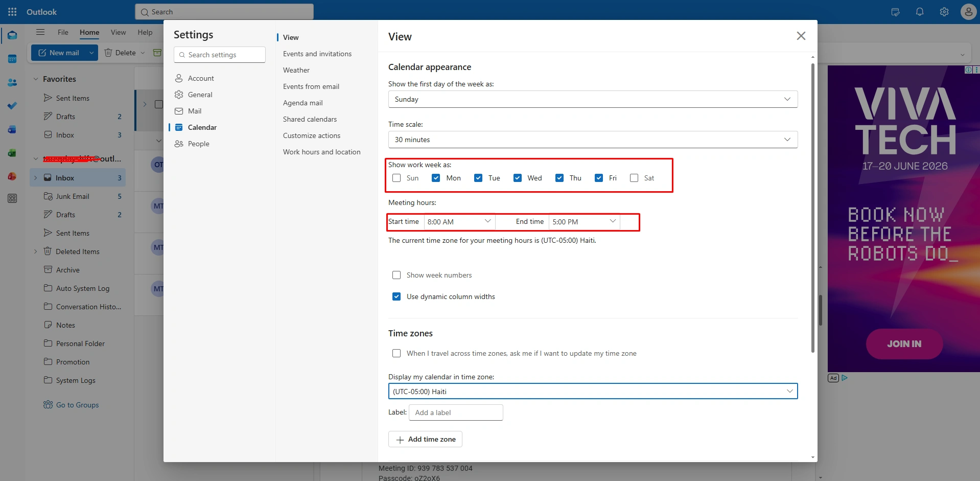Open the End time dropdown
The image size is (980, 481).
[585, 222]
